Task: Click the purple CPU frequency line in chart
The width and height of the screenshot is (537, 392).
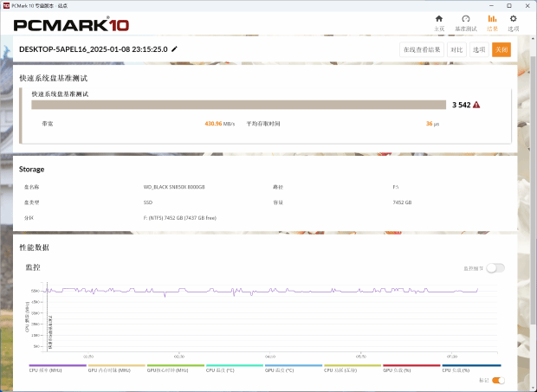Action: [x=262, y=292]
